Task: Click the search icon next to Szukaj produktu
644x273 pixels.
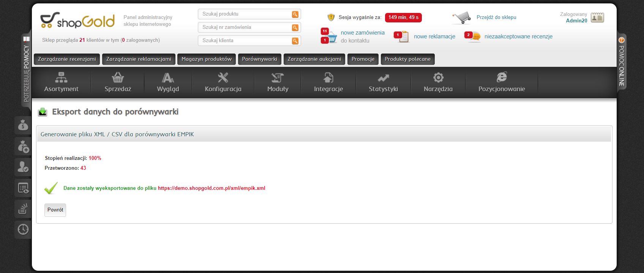Action: [295, 14]
